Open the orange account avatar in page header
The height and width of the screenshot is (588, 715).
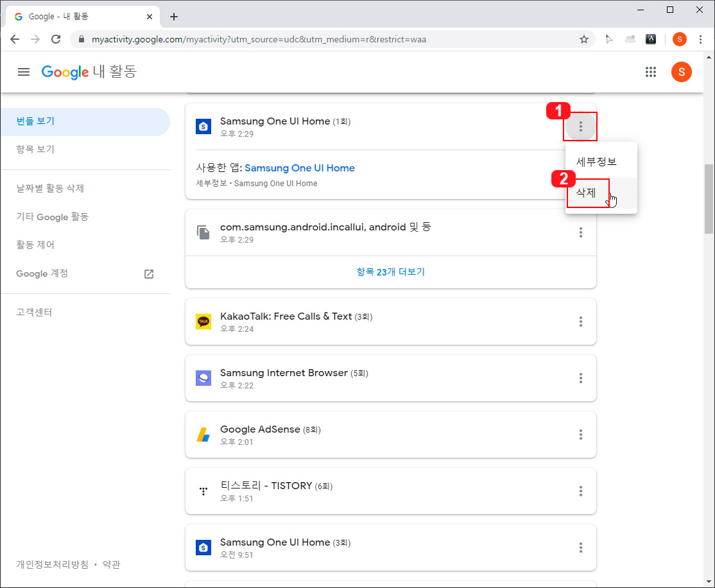tap(681, 72)
